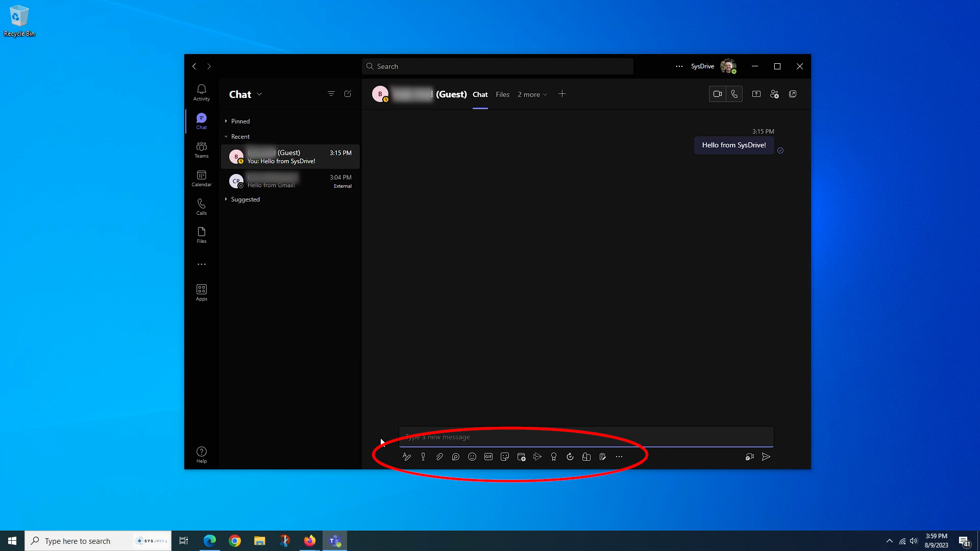Click the SysDrive profile avatar
Viewport: 980px width, 551px height.
[728, 66]
